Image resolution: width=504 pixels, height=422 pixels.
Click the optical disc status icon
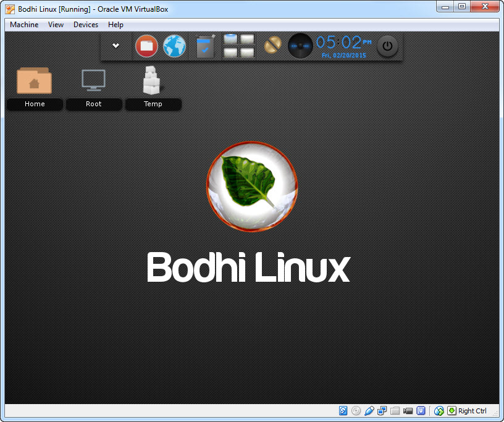click(356, 411)
